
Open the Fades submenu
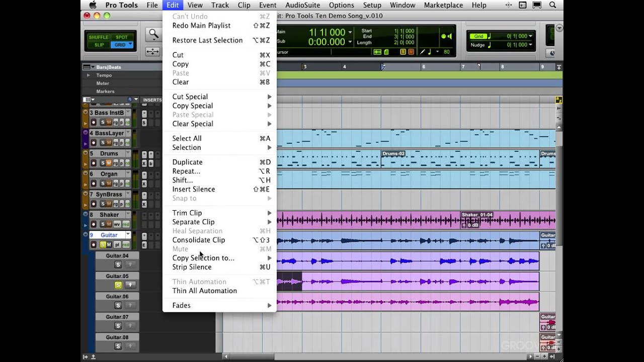(x=219, y=305)
